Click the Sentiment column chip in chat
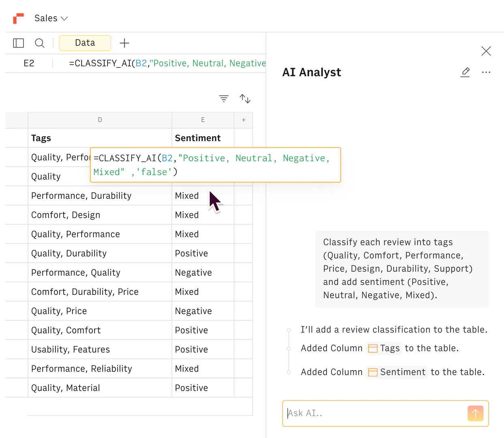 397,372
